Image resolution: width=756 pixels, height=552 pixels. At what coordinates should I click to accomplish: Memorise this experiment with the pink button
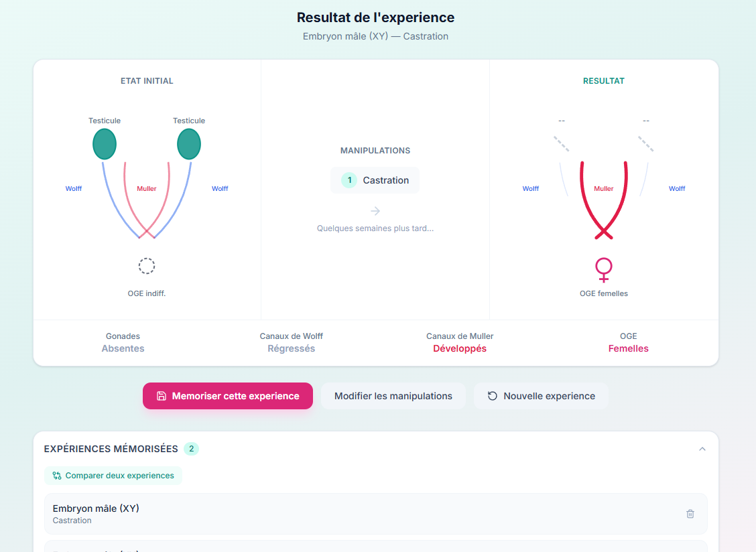[x=228, y=396]
